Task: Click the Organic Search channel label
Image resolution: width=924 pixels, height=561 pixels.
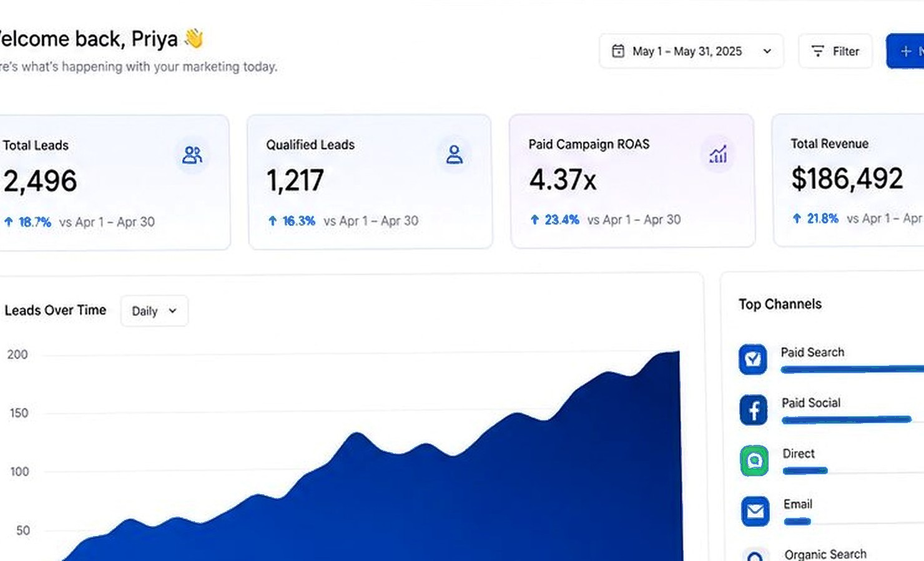Action: [825, 554]
